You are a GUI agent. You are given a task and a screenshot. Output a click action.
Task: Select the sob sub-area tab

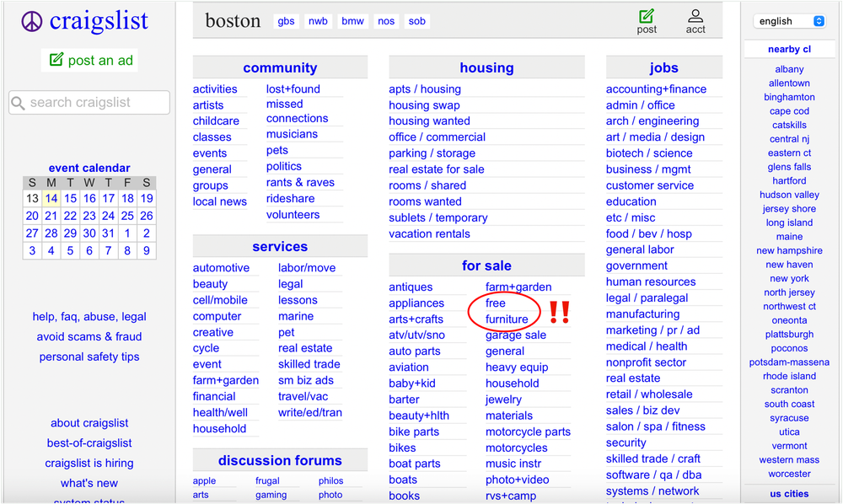coord(416,21)
